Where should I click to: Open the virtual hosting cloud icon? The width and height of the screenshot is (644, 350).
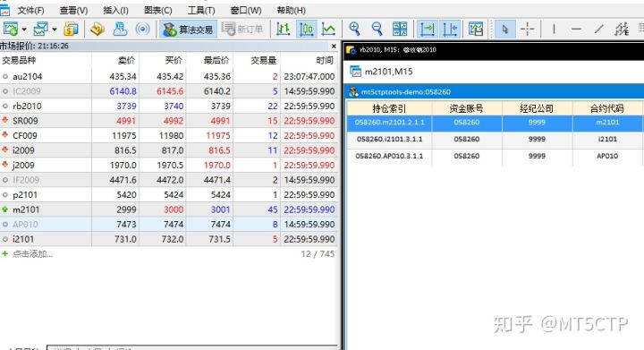tap(120, 29)
